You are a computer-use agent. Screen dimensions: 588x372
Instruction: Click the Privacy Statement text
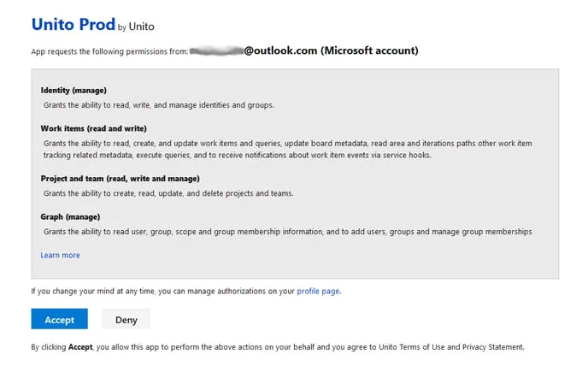point(493,347)
